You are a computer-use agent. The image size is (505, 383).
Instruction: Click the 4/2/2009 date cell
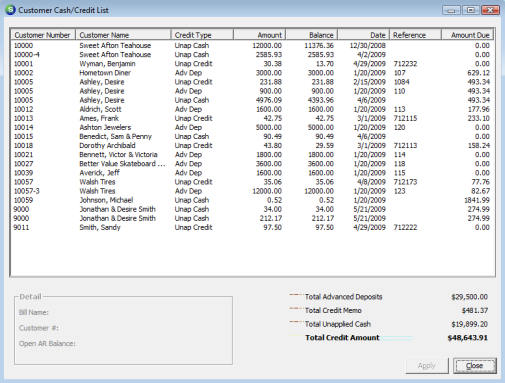point(371,55)
